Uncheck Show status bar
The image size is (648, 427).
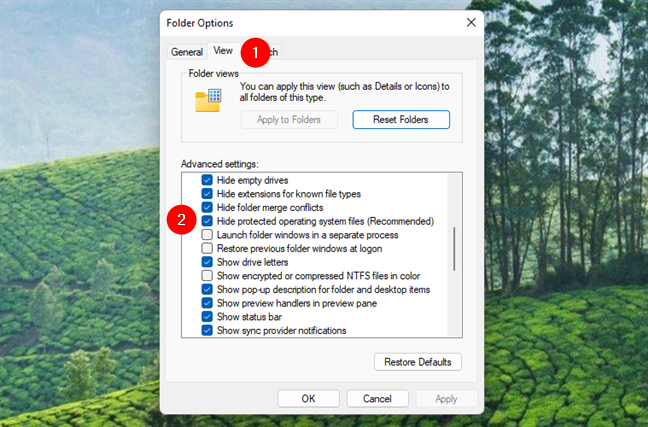pos(207,317)
